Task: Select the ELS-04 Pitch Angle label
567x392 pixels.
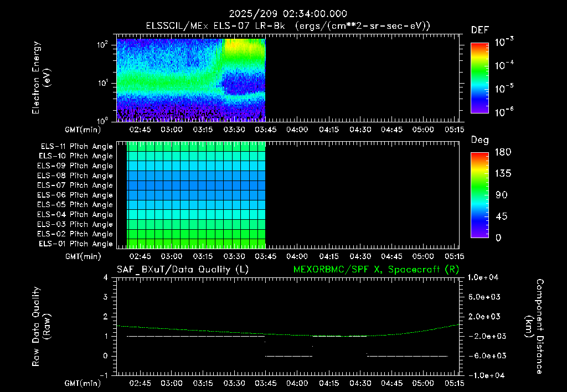Action: tap(75, 214)
